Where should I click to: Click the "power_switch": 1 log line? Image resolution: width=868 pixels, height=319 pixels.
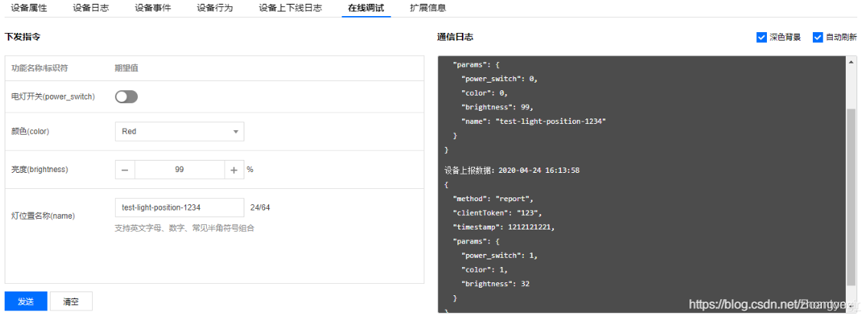[x=500, y=256]
